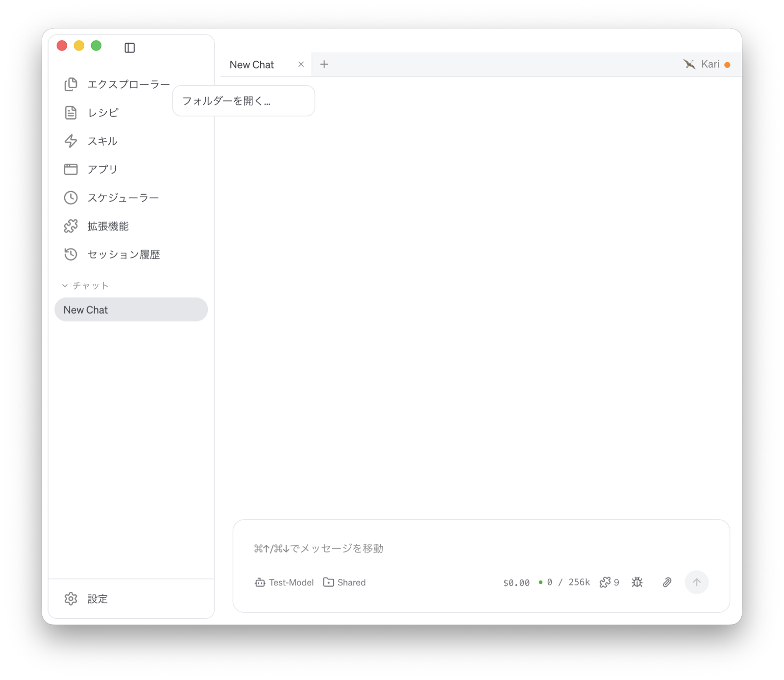Open the Test-Model model selector
Viewport: 784px width, 680px height.
pyautogui.click(x=284, y=582)
